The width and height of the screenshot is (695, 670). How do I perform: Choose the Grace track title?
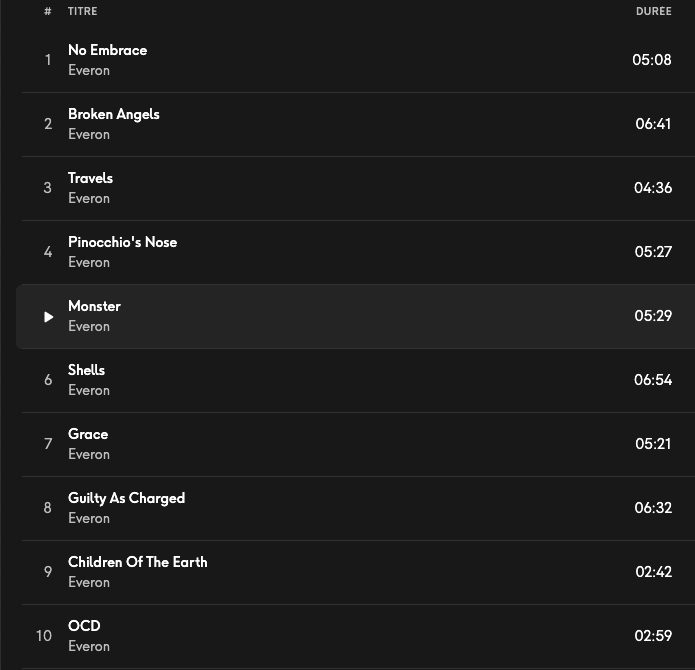[88, 434]
